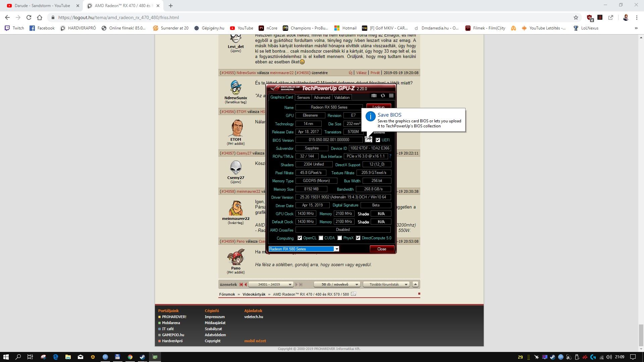Open the Impresszum footer link
Image resolution: width=644 pixels, height=362 pixels.
(215, 317)
